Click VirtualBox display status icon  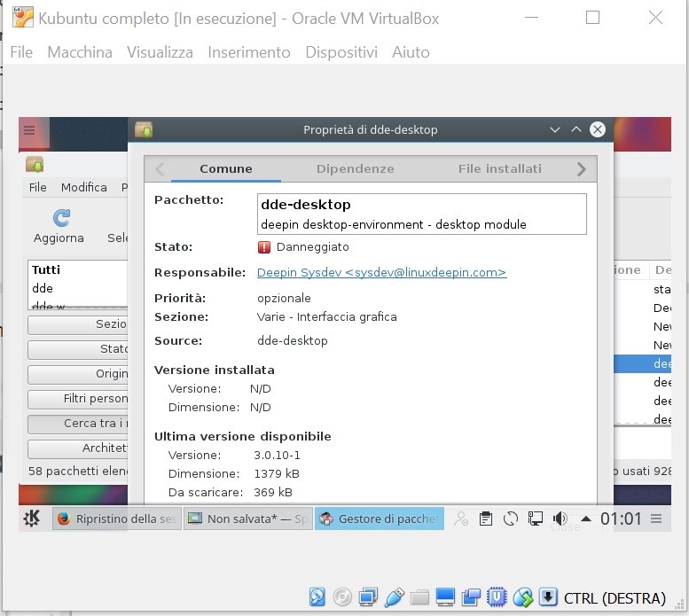[x=445, y=597]
